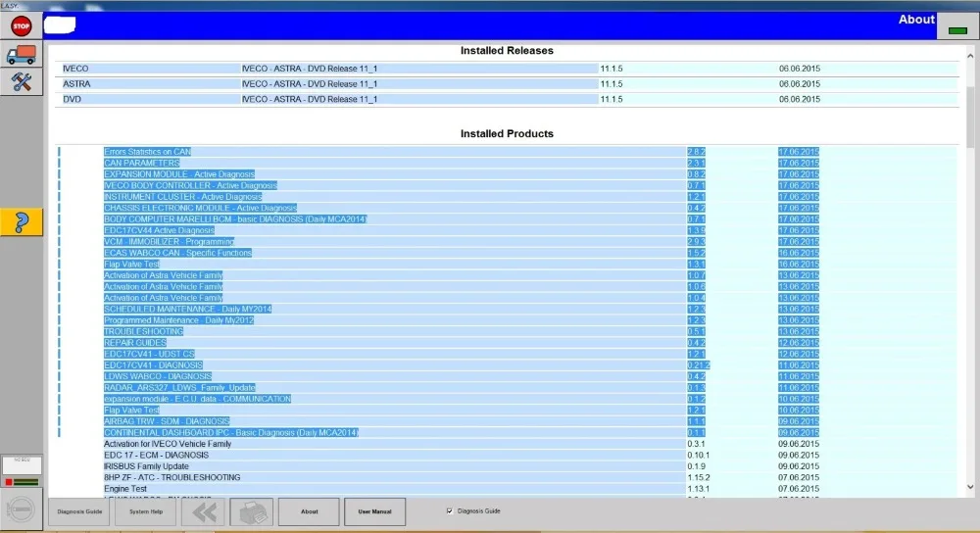Click the 'Installed Products' heading

tap(507, 133)
